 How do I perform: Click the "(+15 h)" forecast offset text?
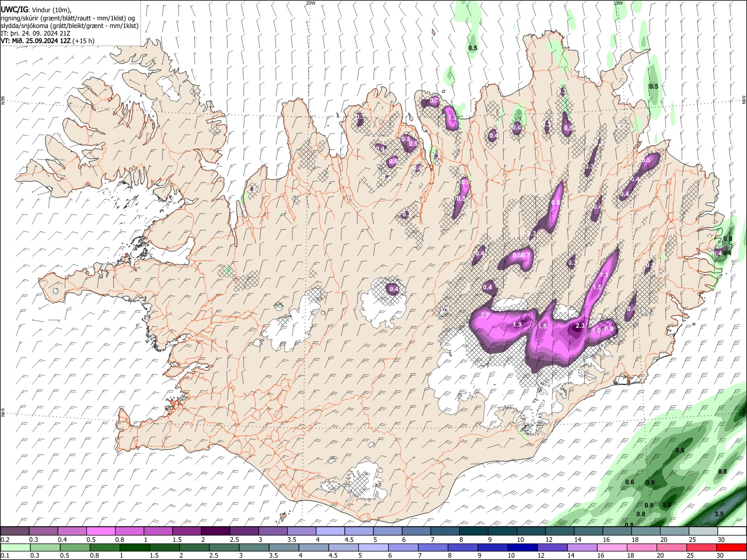tap(83, 41)
